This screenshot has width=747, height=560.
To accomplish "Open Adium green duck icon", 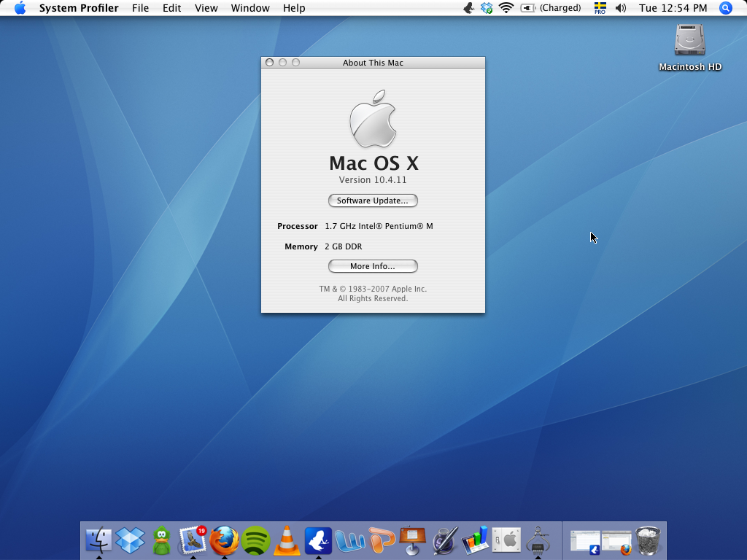I will 162,540.
